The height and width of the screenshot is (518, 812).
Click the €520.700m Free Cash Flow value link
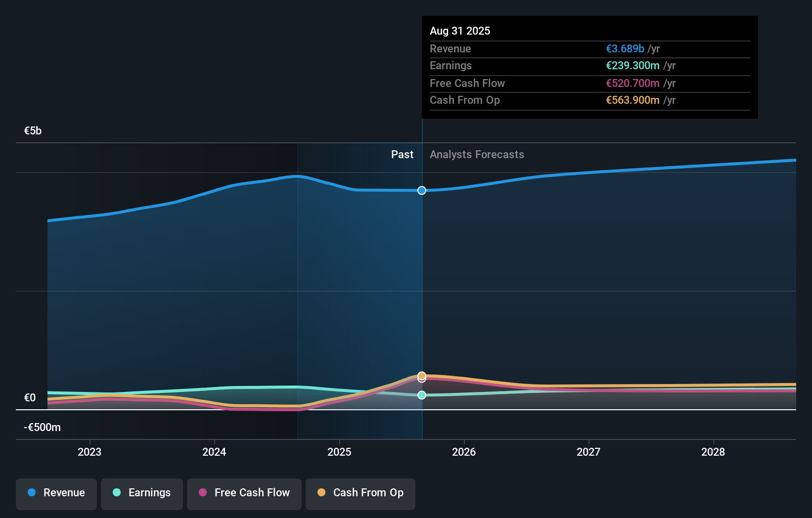pos(632,83)
